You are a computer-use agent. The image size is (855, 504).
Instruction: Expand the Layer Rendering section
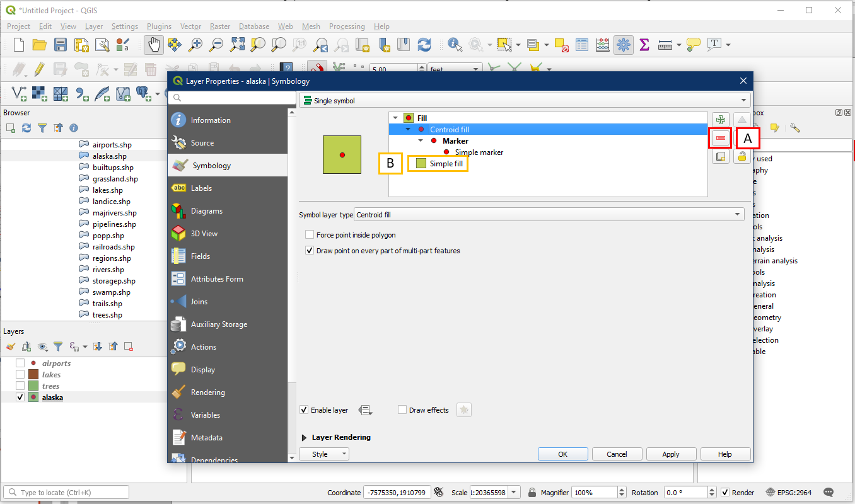(305, 437)
